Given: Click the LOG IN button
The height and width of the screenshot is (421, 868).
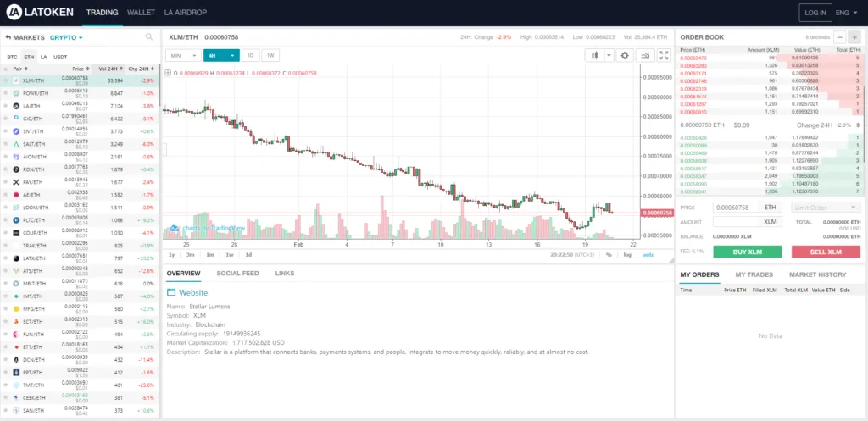Looking at the screenshot, I should 815,12.
